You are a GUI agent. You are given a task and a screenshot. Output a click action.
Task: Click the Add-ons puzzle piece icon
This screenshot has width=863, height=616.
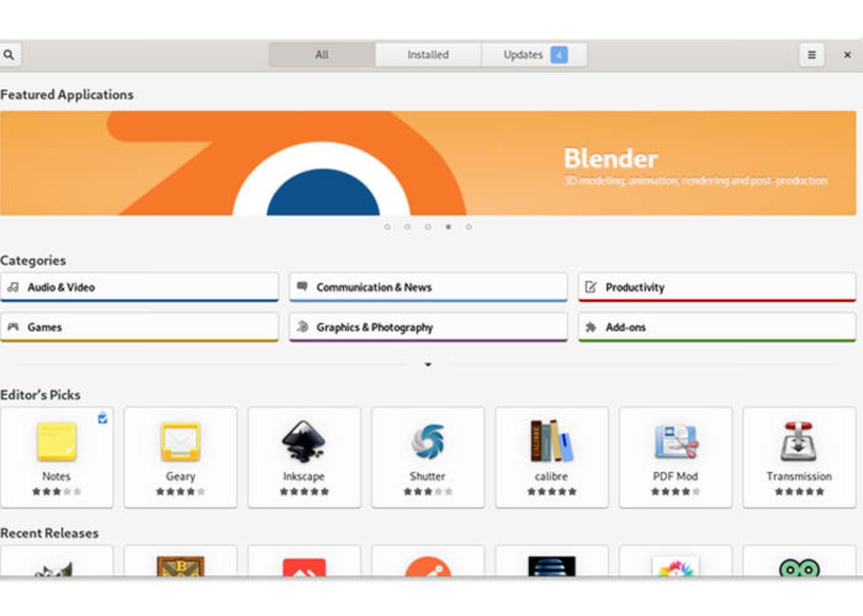click(x=591, y=327)
